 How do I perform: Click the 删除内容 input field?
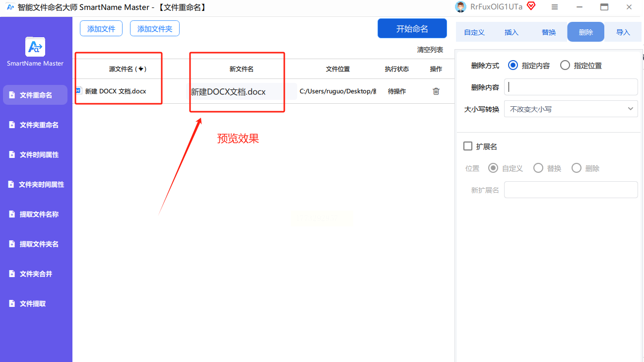tap(571, 87)
